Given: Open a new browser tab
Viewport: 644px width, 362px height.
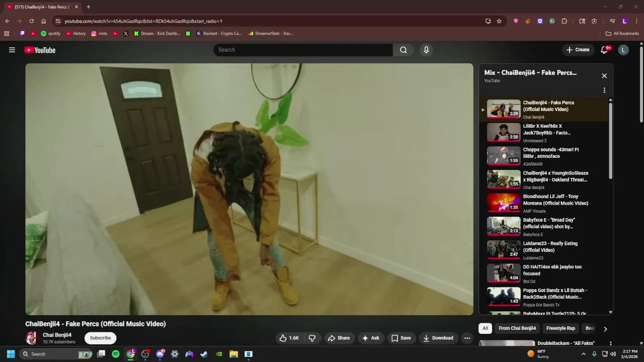Looking at the screenshot, I should pyautogui.click(x=88, y=7).
